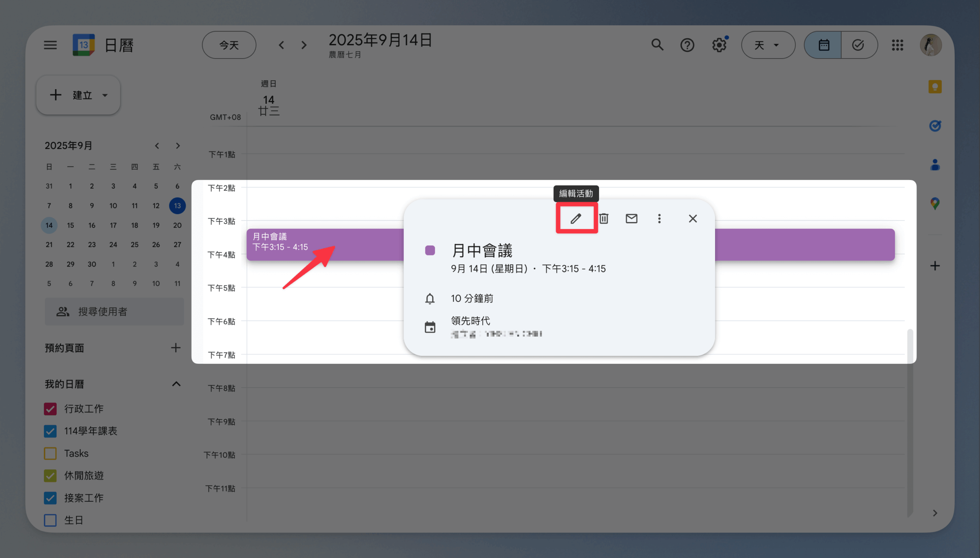This screenshot has height=558, width=980.
Task: Click the pencil edit event icon
Action: (576, 218)
